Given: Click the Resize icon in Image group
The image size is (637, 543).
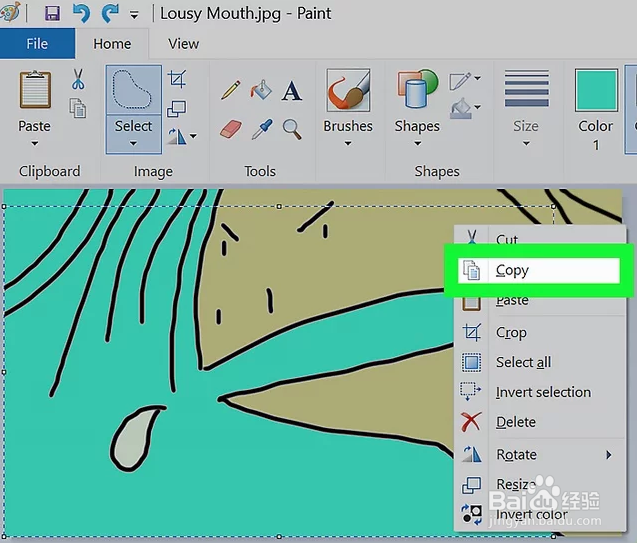Looking at the screenshot, I should [177, 108].
